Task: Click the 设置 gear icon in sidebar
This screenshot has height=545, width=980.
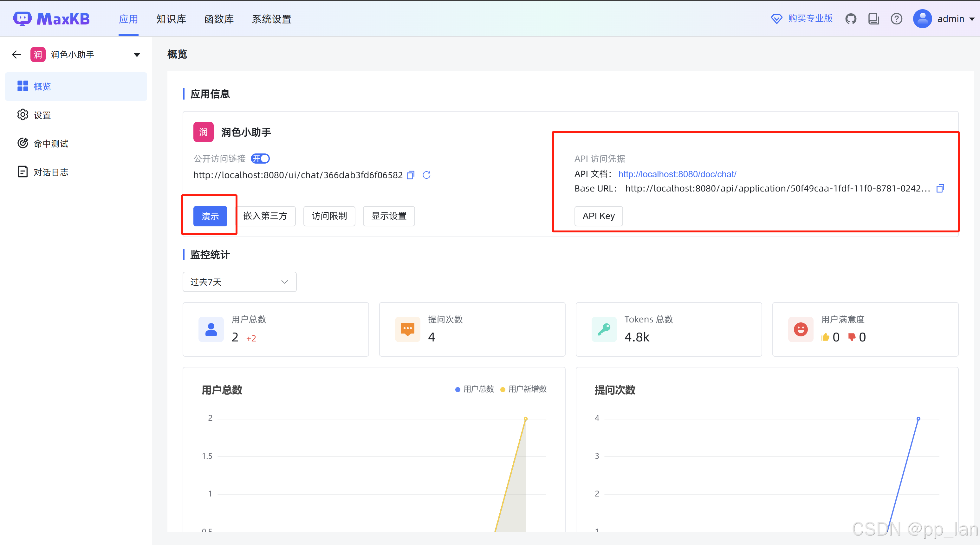Action: 23,115
